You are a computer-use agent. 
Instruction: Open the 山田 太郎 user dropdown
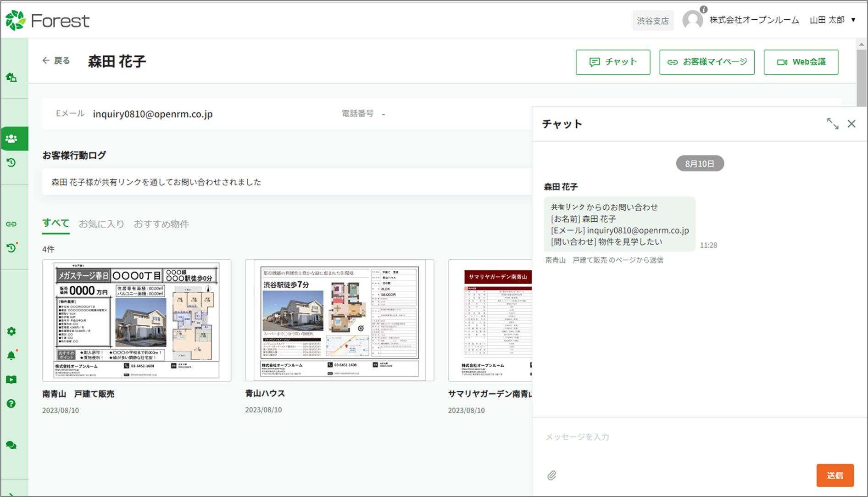[832, 20]
